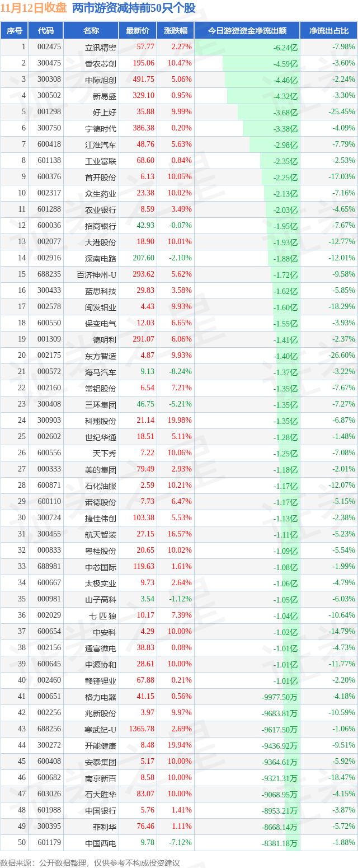The height and width of the screenshot is (868, 358).
Task: Select stock name 中际旭创
Action: tap(101, 80)
